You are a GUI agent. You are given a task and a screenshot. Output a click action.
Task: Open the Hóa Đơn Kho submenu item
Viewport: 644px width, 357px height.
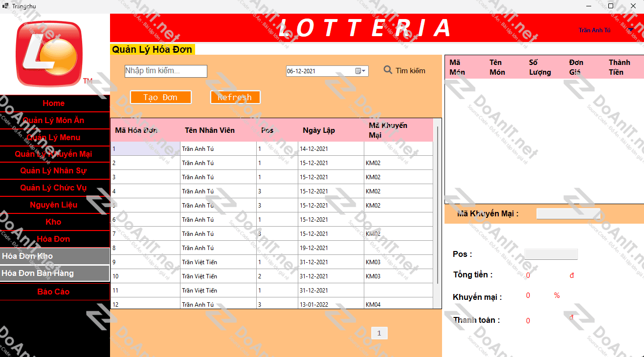pyautogui.click(x=55, y=256)
